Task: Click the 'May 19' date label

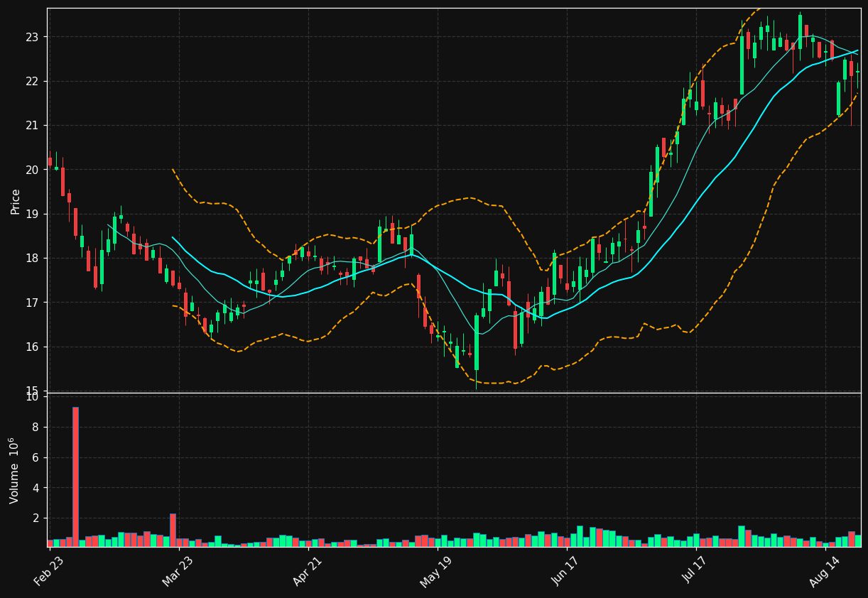Action: click(x=436, y=572)
